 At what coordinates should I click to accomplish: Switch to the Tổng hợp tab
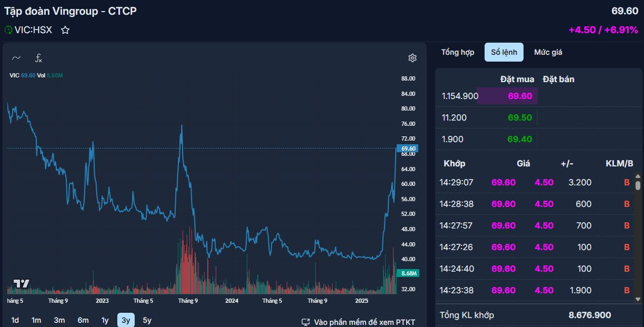click(458, 52)
